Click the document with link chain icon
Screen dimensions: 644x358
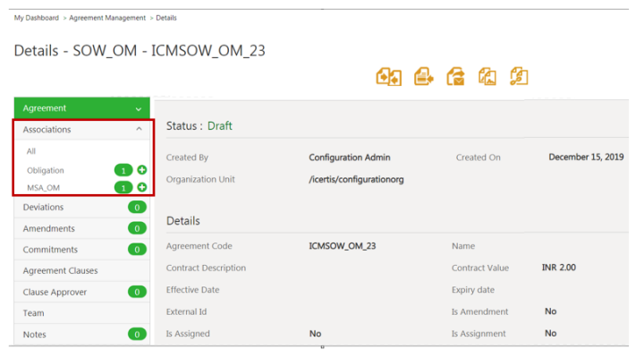pyautogui.click(x=518, y=77)
